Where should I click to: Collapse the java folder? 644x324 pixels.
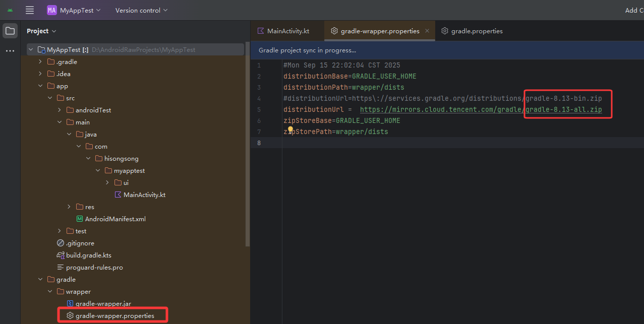[x=70, y=135]
